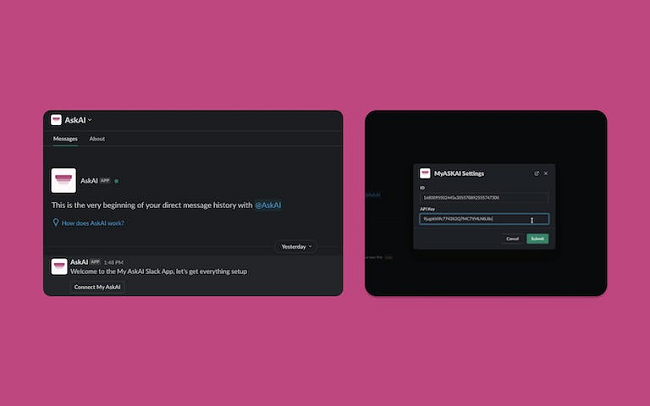Open the About tab
This screenshot has width=650, height=406.
click(x=97, y=139)
